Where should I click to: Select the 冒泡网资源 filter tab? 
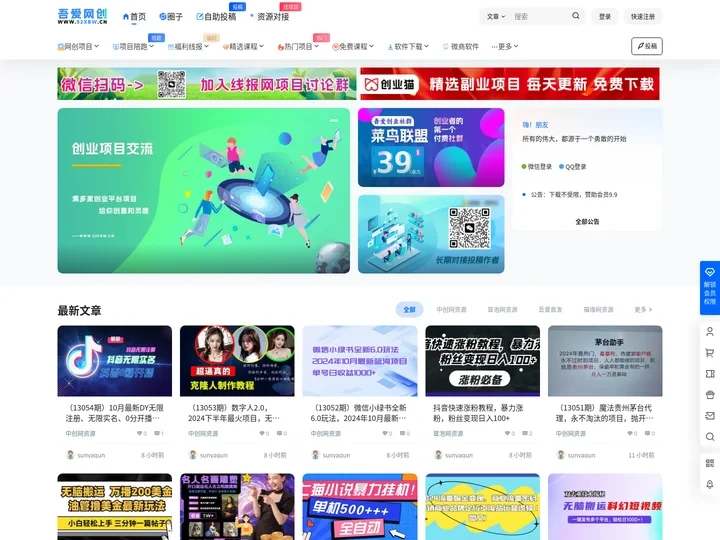[502, 309]
